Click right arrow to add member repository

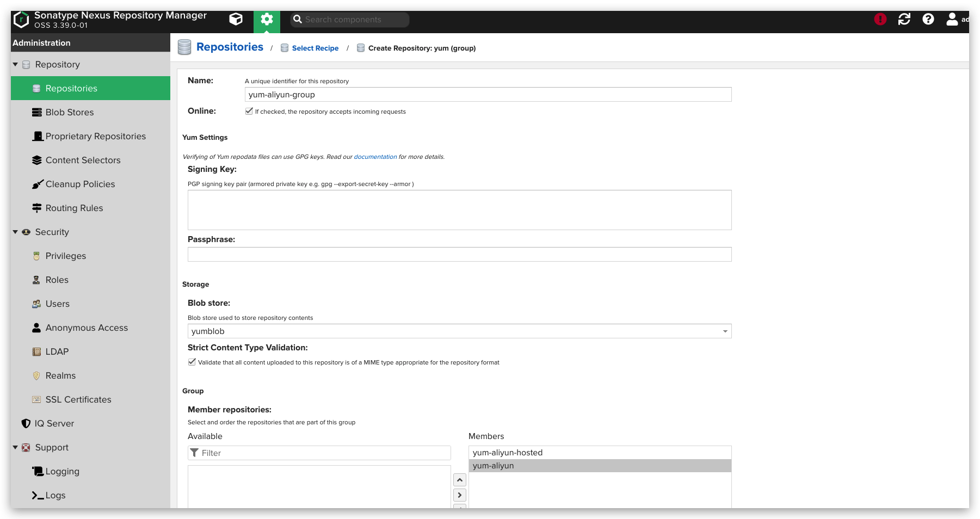point(460,495)
